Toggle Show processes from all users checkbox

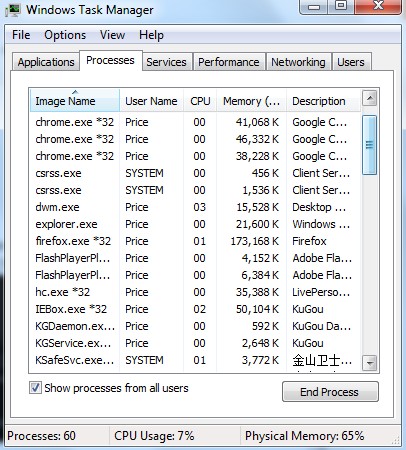[35, 388]
